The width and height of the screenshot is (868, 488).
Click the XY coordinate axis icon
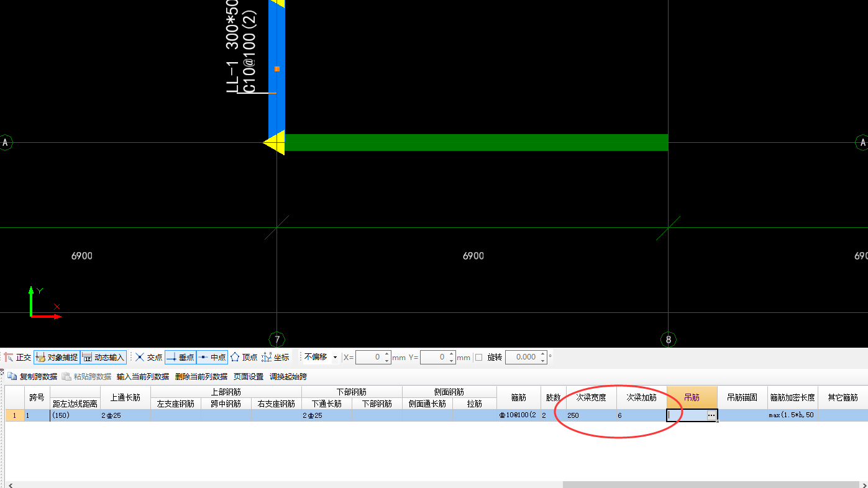(x=45, y=303)
